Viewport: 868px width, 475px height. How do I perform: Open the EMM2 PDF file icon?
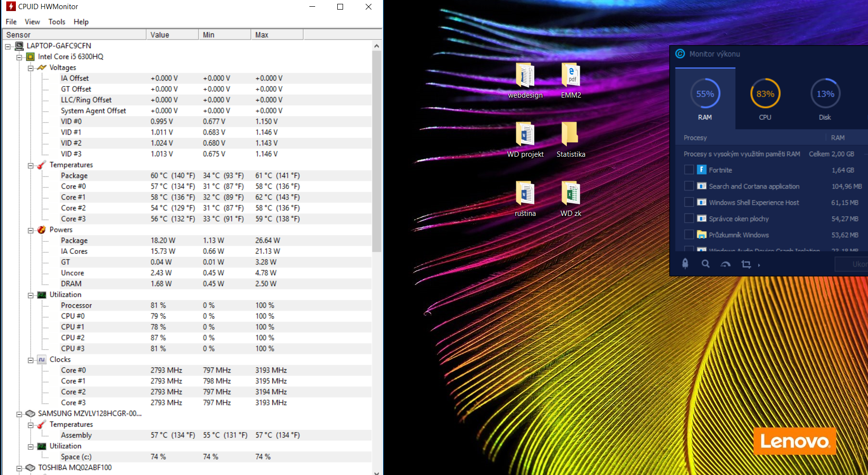(x=571, y=75)
